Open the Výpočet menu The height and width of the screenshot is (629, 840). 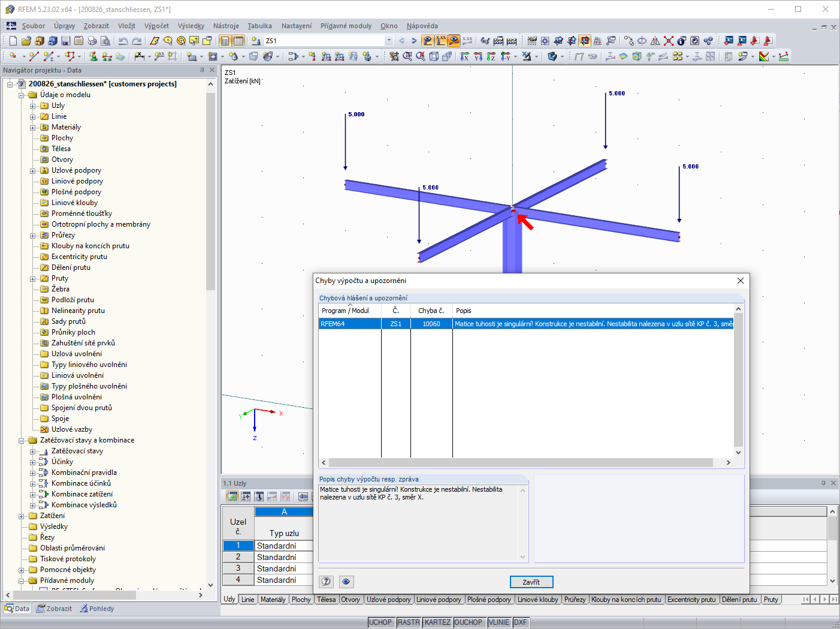tap(156, 26)
